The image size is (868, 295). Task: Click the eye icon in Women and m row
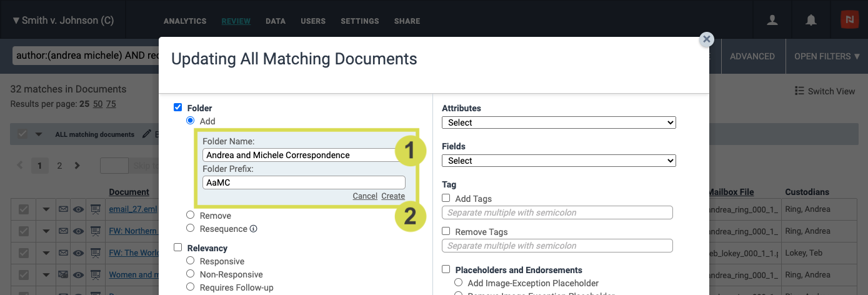(x=78, y=274)
